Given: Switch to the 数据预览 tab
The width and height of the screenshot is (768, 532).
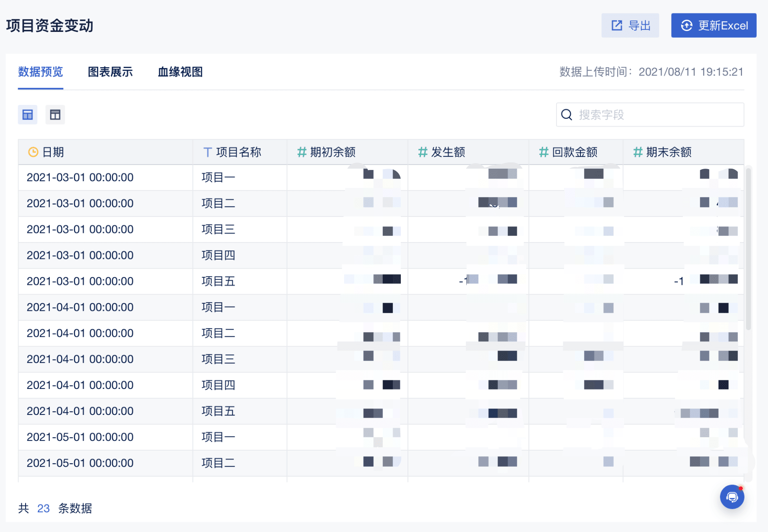Looking at the screenshot, I should (40, 72).
